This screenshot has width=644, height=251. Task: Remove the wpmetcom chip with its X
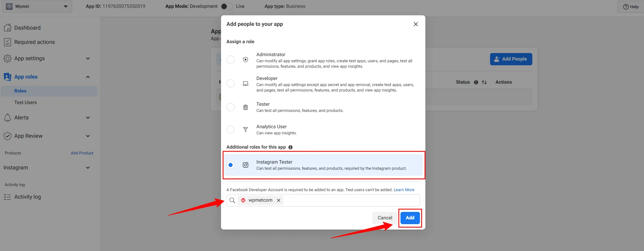coord(279,200)
